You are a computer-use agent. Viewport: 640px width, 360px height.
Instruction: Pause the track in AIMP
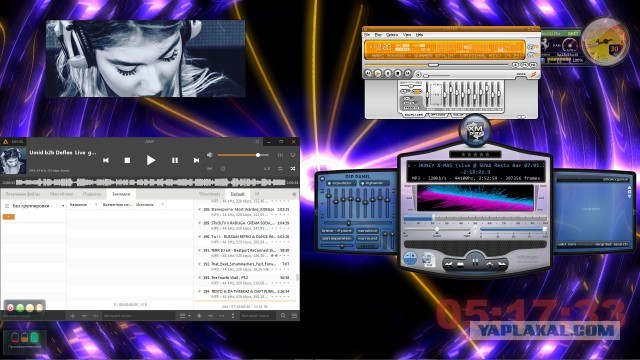175,160
